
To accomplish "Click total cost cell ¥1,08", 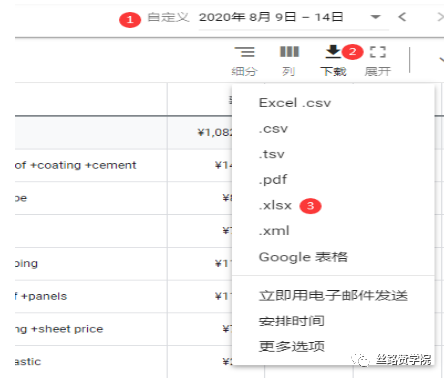I will pos(215,133).
